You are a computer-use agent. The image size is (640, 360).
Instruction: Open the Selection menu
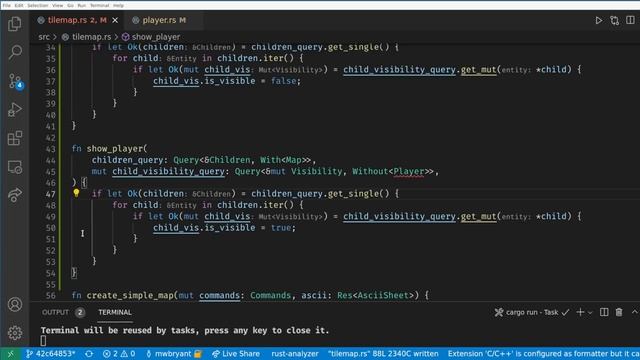click(38, 5)
